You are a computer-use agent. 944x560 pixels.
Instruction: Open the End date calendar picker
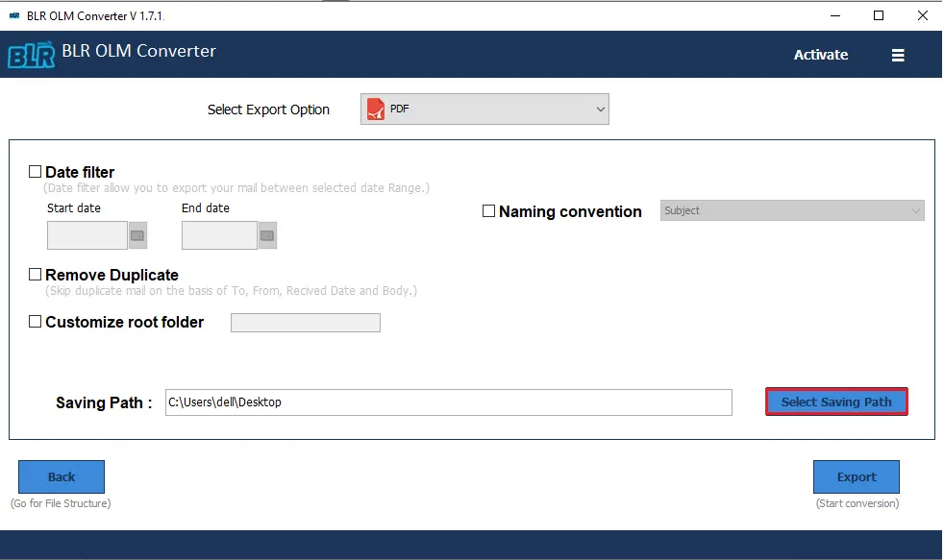click(267, 235)
